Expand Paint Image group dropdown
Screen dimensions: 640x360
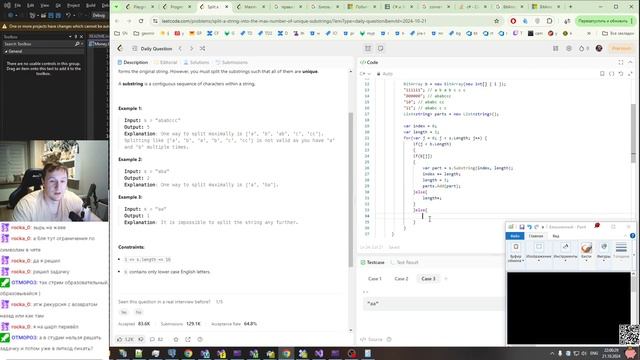click(538, 252)
